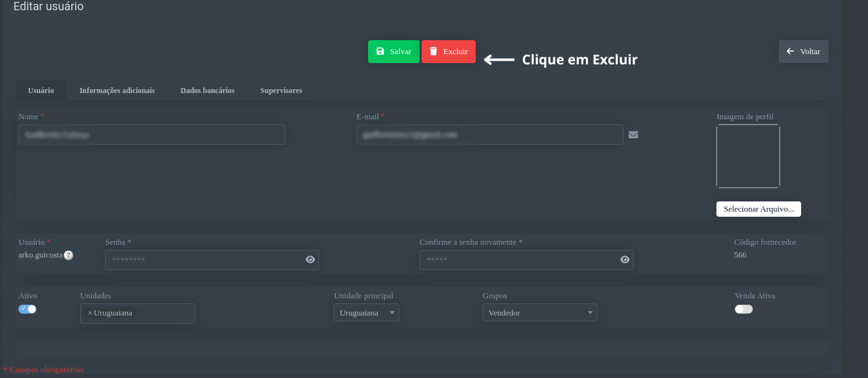Image resolution: width=868 pixels, height=378 pixels.
Task: Show password using Senha eye icon
Action: pyautogui.click(x=310, y=259)
